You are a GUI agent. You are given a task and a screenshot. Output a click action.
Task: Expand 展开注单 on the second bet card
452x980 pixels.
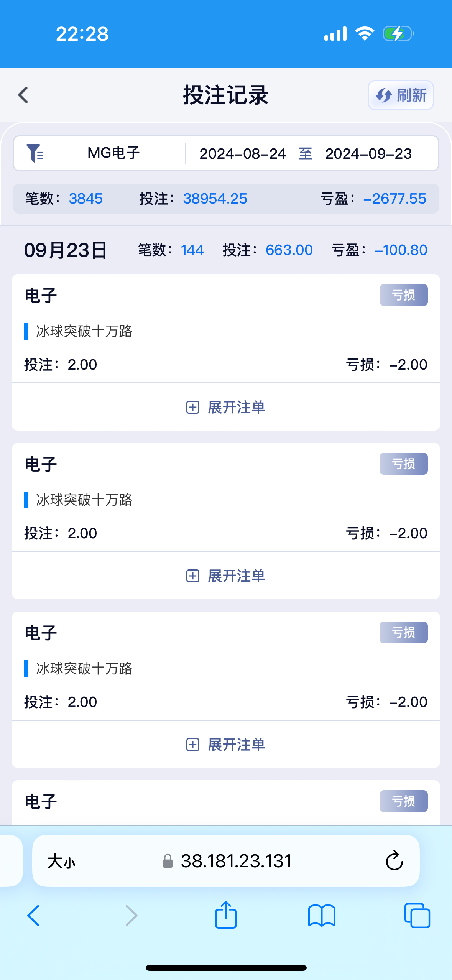[226, 576]
